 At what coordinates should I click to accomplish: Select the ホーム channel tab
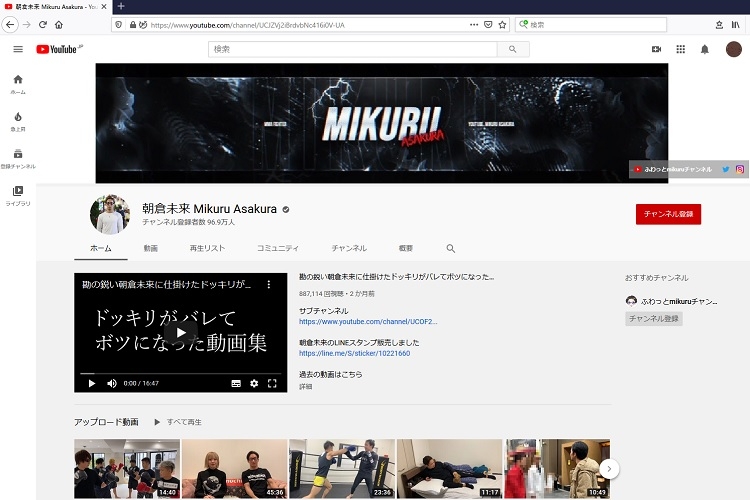pyautogui.click(x=100, y=248)
